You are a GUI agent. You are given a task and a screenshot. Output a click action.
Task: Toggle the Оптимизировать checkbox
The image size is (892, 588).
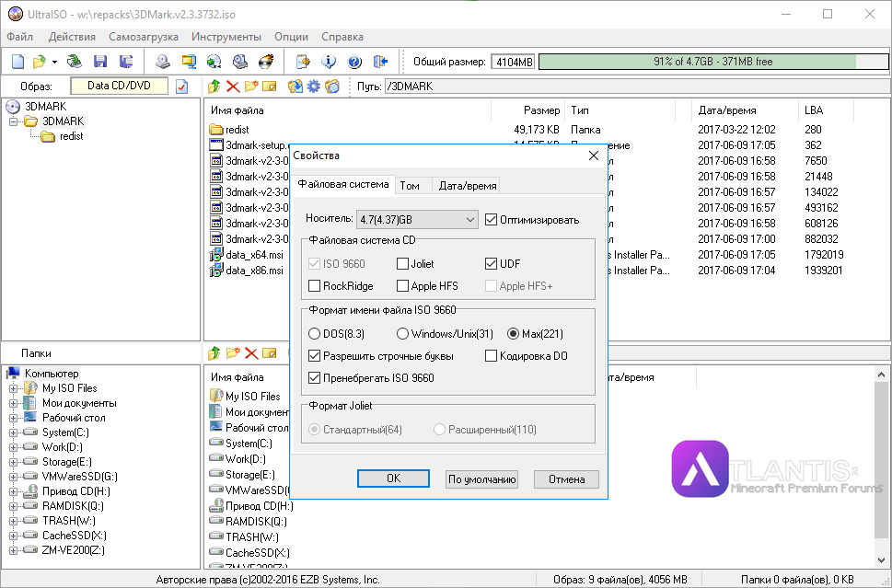[x=491, y=220]
